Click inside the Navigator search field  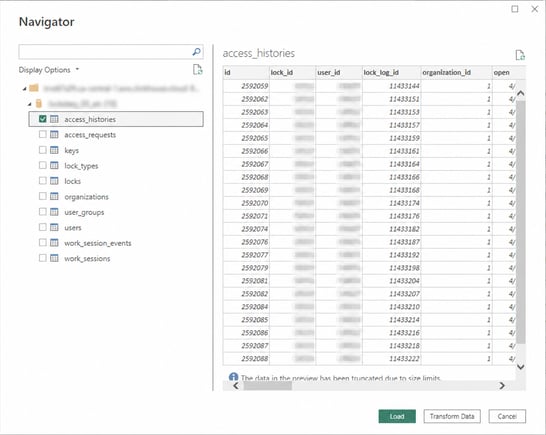point(105,52)
